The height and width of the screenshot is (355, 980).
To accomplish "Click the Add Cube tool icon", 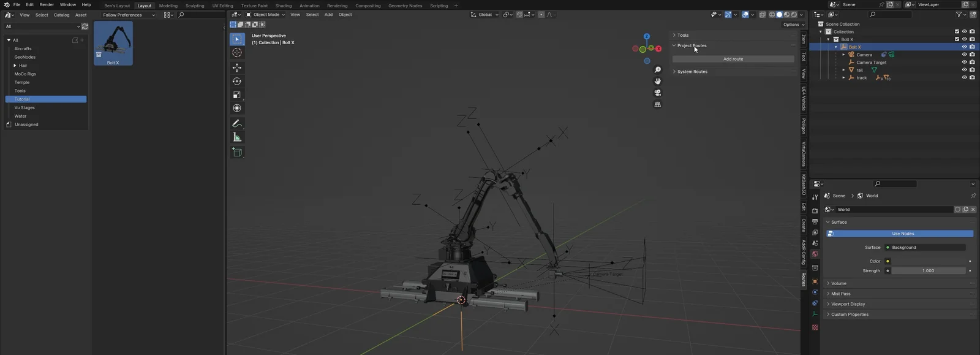I will (237, 152).
